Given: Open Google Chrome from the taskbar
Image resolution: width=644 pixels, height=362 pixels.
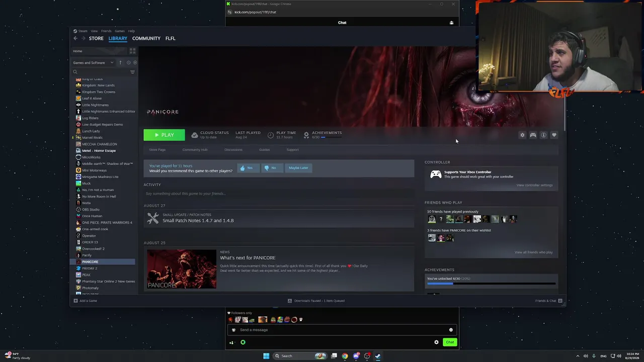Looking at the screenshot, I should click(x=345, y=356).
